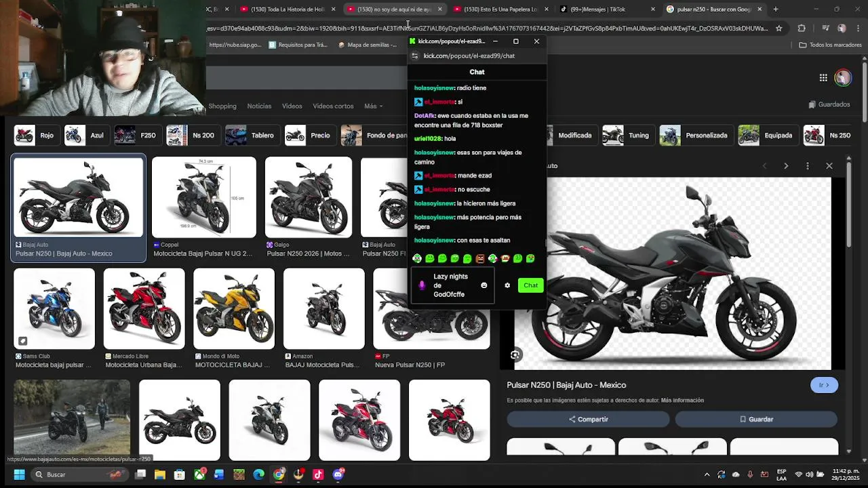Open taskbar clock showing 11:42 p. m.
Screen dimensions: 868x488
pos(845,474)
